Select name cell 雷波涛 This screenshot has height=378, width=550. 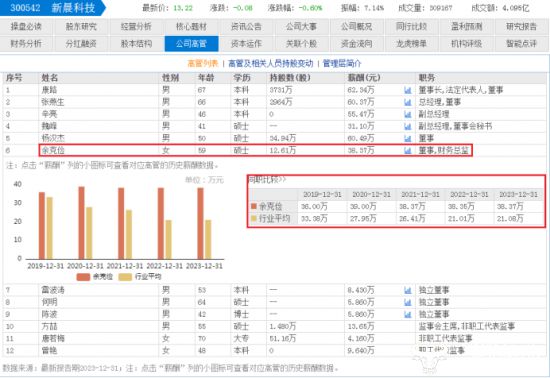point(53,290)
